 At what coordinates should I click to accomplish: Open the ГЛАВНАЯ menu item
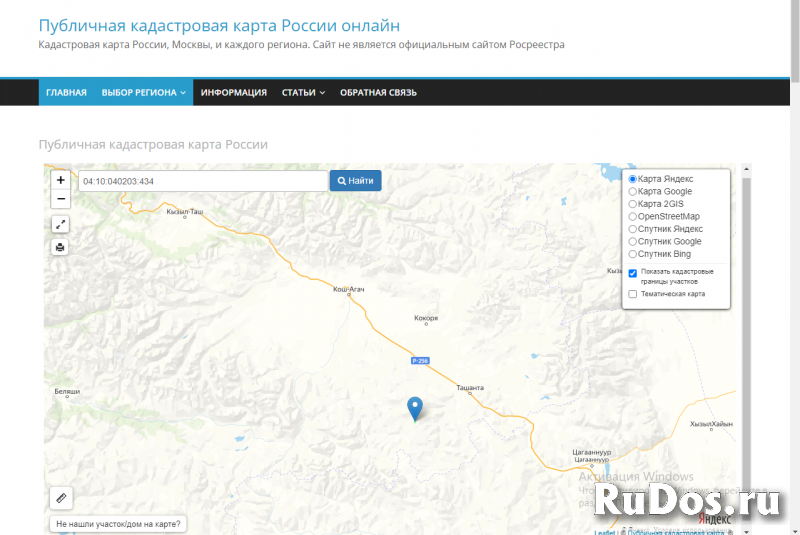tap(66, 92)
